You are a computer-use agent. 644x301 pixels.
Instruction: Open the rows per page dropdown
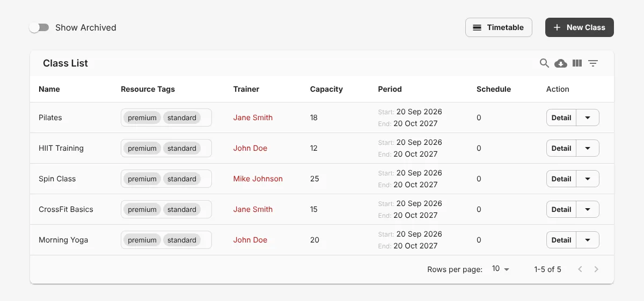pyautogui.click(x=501, y=269)
